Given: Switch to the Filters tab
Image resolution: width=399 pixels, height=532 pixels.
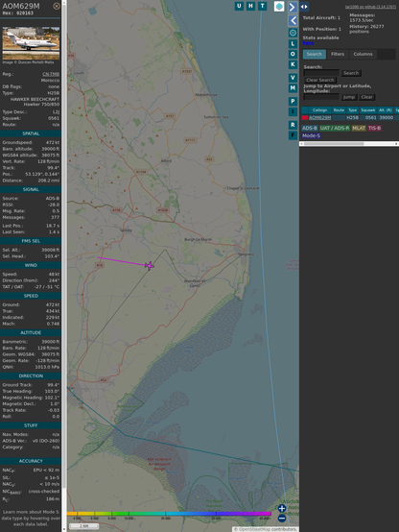Looking at the screenshot, I should (338, 54).
